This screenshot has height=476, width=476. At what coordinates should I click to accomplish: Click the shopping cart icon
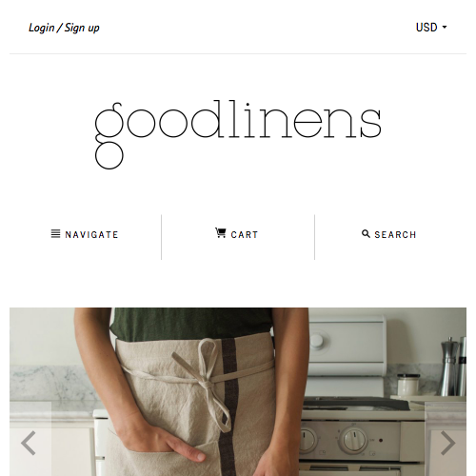click(221, 232)
